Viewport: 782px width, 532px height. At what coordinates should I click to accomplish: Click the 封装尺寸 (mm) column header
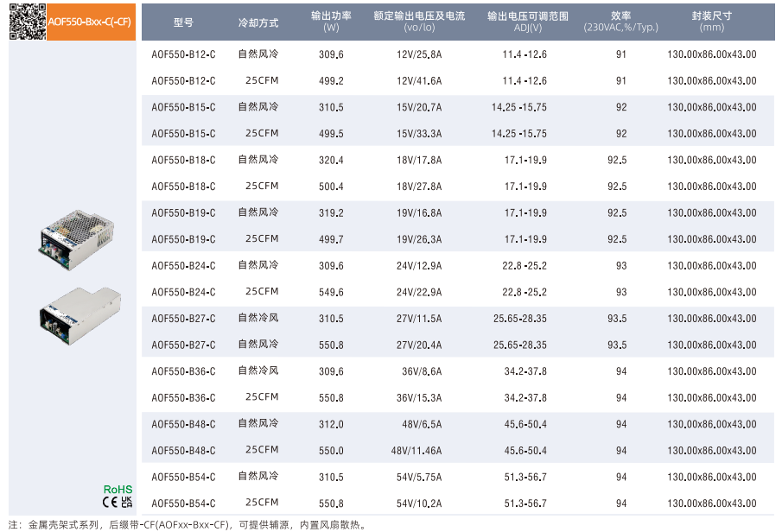coord(712,22)
